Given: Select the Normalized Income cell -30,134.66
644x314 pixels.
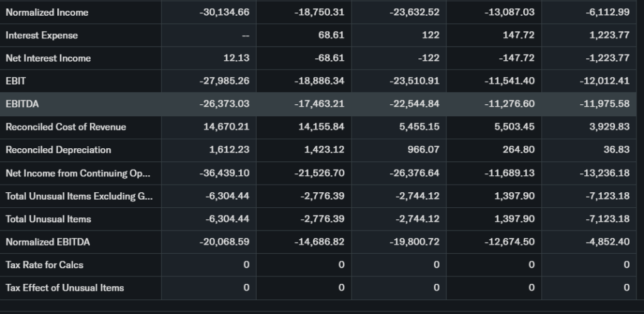Looking at the screenshot, I should click(225, 13).
